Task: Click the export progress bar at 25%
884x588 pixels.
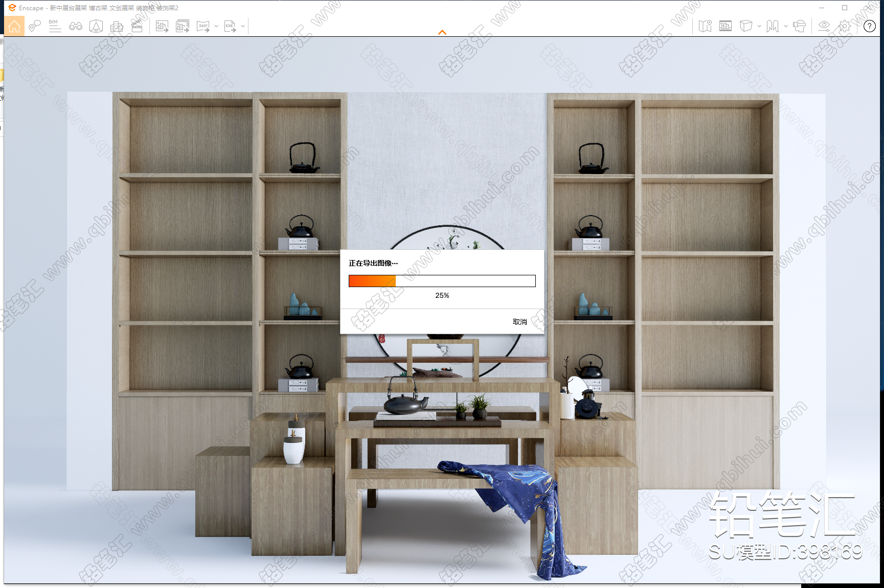Action: [x=442, y=281]
